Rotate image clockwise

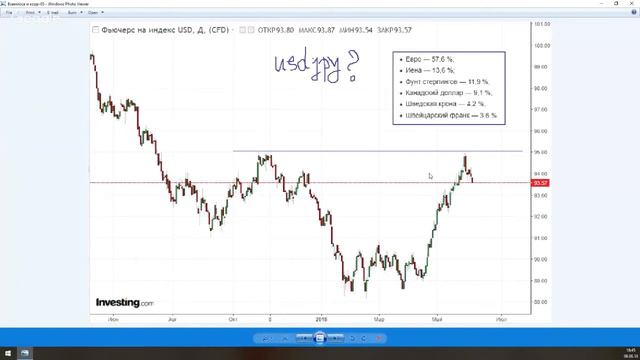364,338
